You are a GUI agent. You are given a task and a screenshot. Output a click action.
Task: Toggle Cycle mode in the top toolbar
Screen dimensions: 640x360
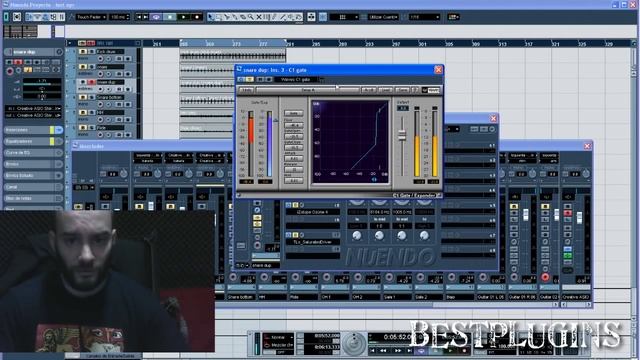pos(156,17)
